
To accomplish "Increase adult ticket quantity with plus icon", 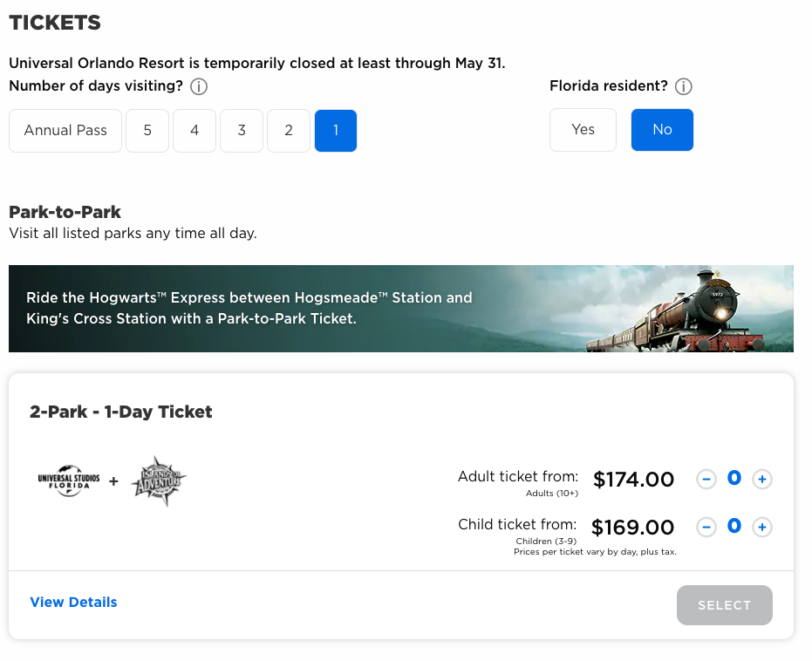I will 761,480.
